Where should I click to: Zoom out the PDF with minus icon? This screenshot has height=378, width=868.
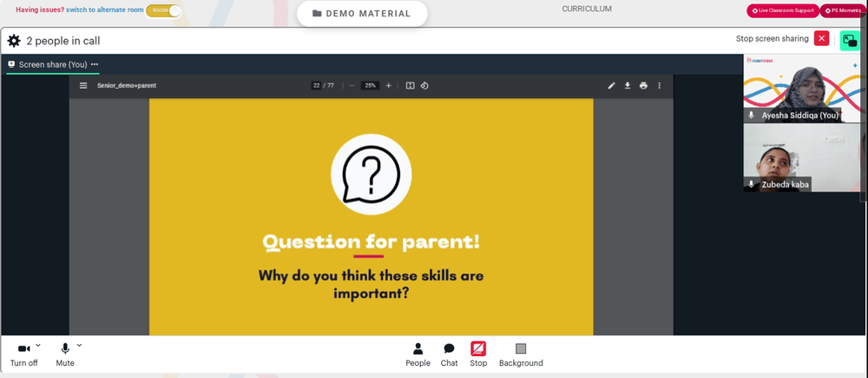[352, 85]
